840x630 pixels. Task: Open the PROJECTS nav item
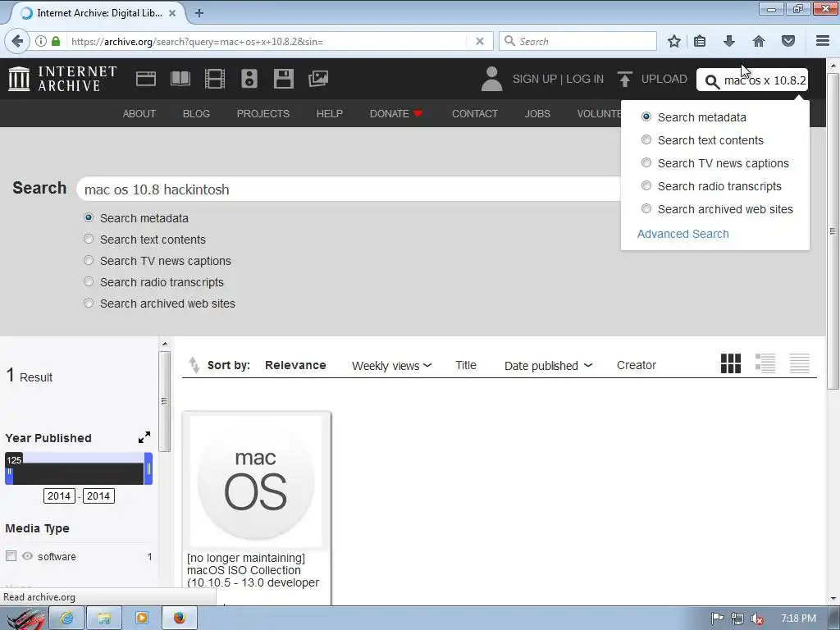click(263, 113)
